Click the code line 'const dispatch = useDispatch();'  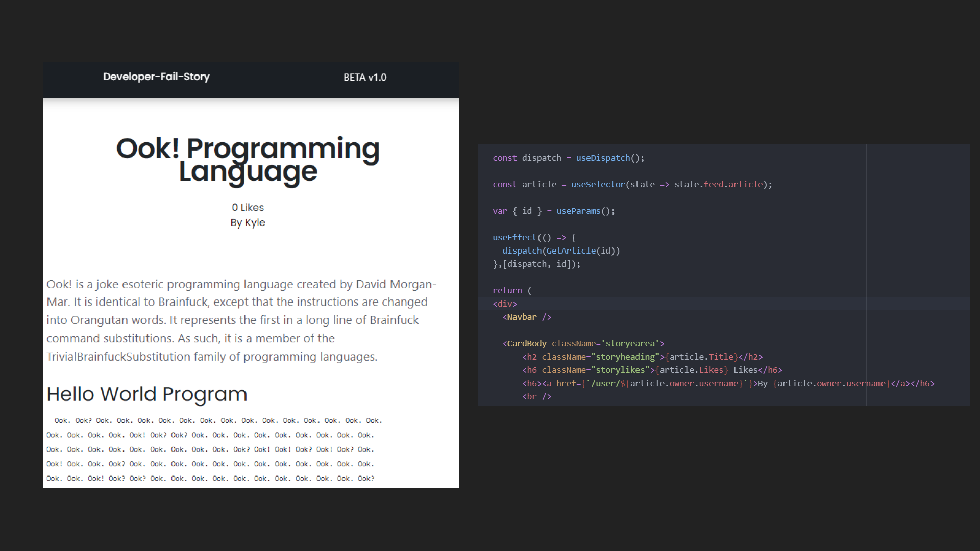(x=569, y=158)
